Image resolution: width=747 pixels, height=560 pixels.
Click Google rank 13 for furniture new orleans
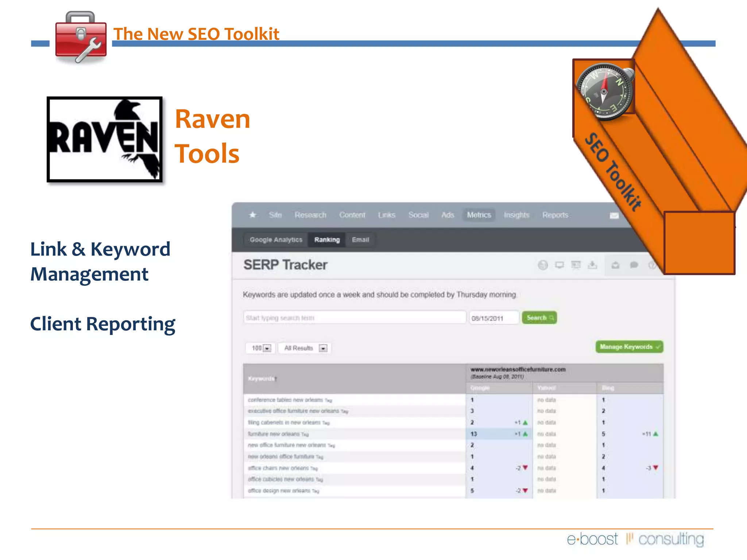[x=474, y=434]
